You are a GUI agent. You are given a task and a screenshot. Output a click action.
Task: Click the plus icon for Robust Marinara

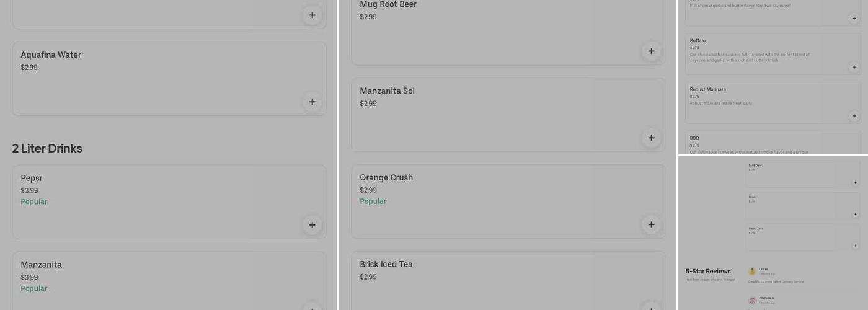point(854,116)
